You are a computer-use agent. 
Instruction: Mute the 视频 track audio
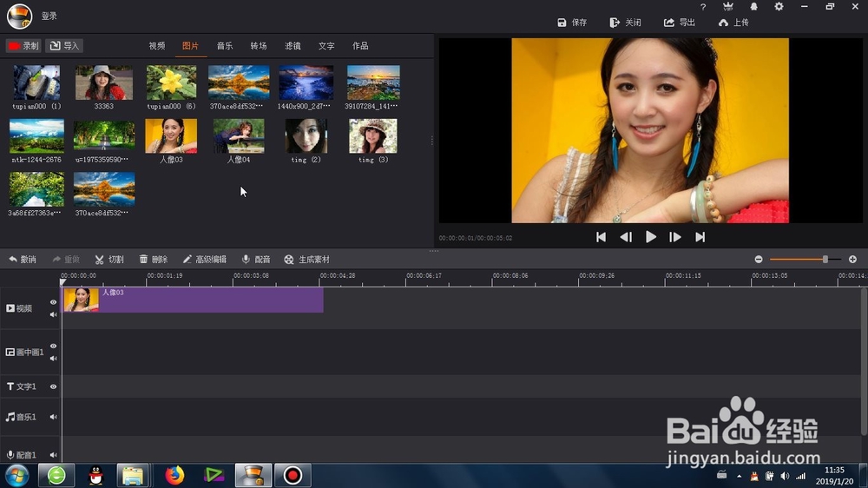(53, 314)
